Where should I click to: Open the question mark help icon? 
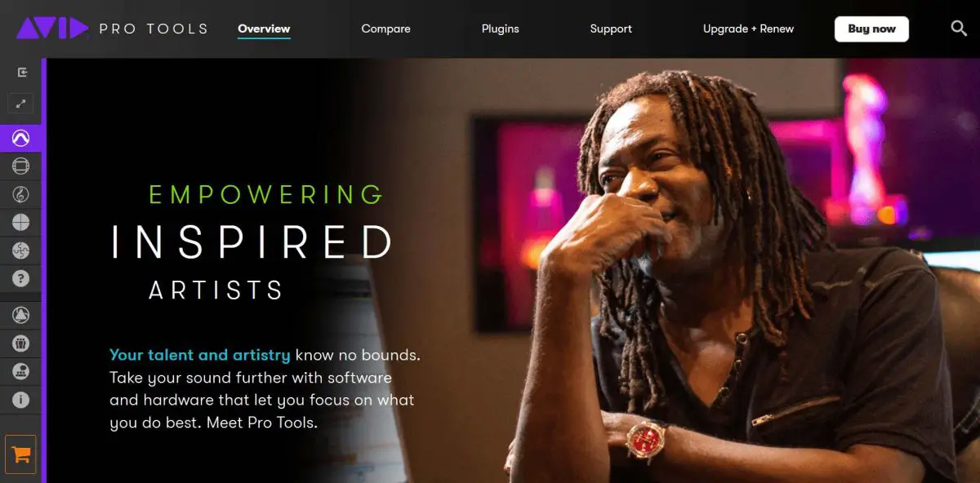(x=21, y=278)
